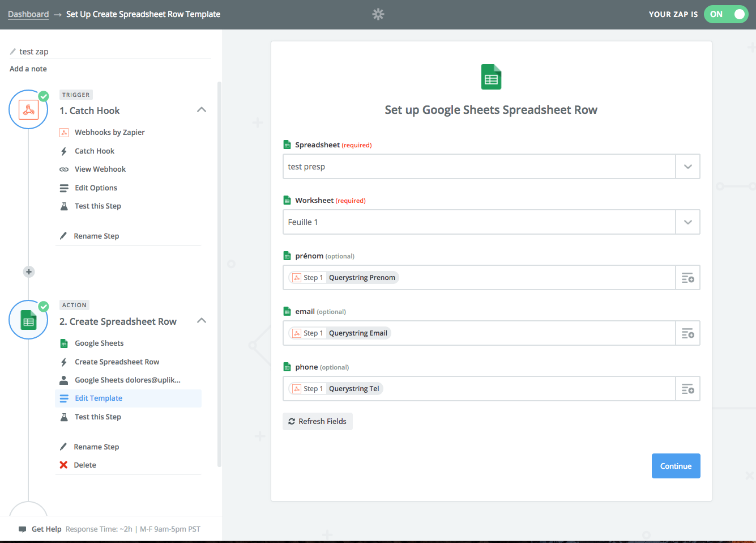
Task: Collapse the Catch Hook trigger section
Action: coord(201,110)
